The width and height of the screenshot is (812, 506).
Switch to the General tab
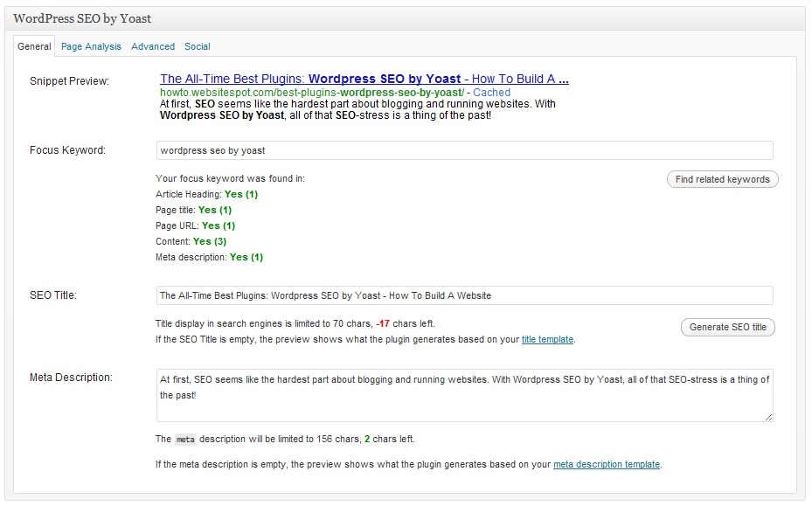coord(34,46)
